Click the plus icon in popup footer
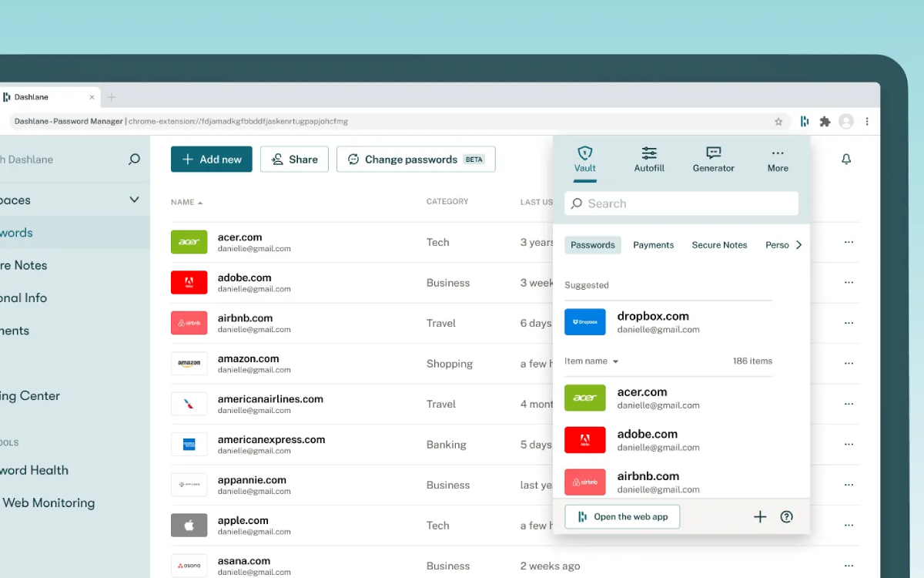 pyautogui.click(x=760, y=517)
